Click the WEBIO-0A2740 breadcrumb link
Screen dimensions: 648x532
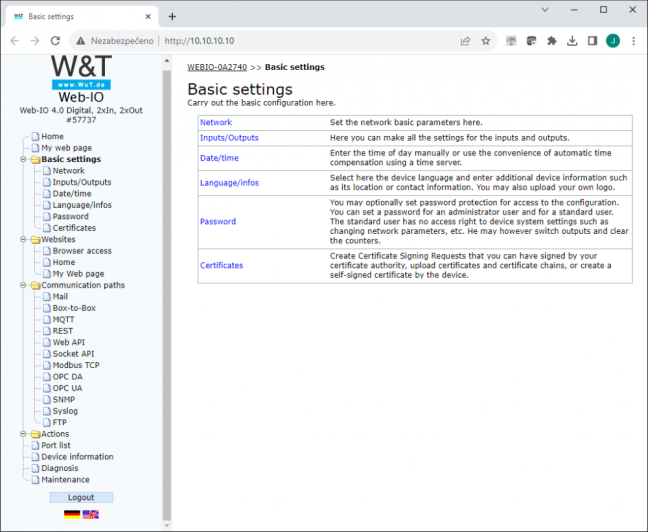[217, 67]
